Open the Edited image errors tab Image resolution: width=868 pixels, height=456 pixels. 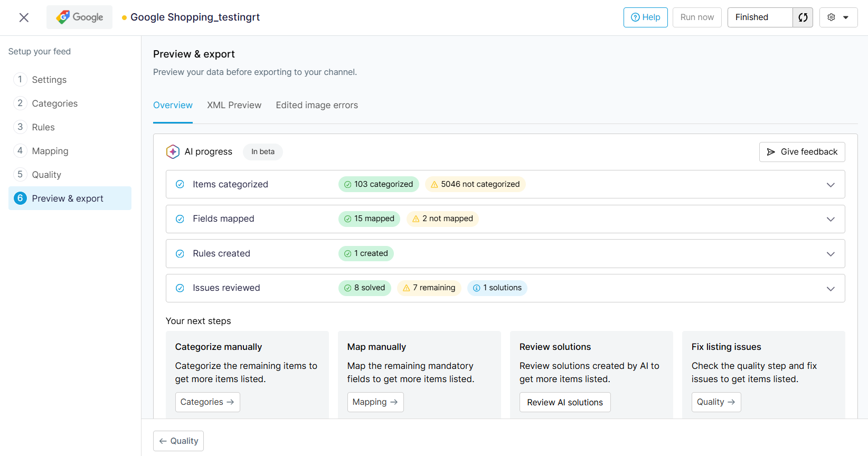317,105
